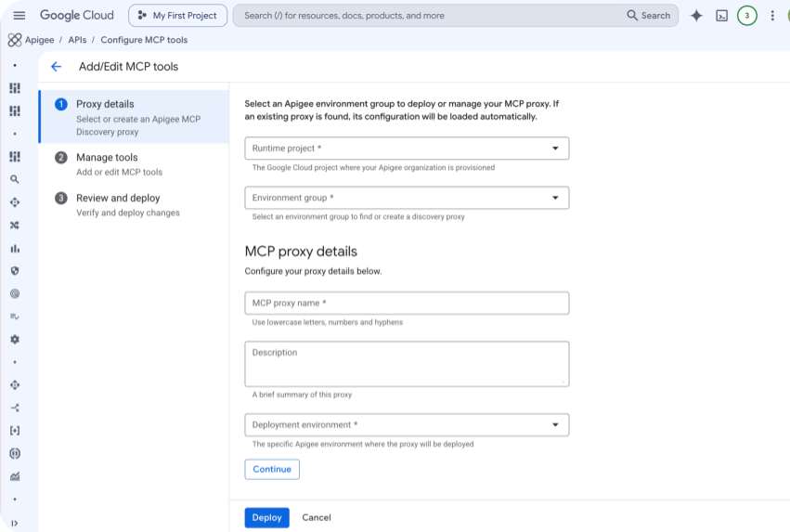Screen dimensions: 790x532
Task: Focus the MCP proxy name field
Action: click(x=407, y=303)
